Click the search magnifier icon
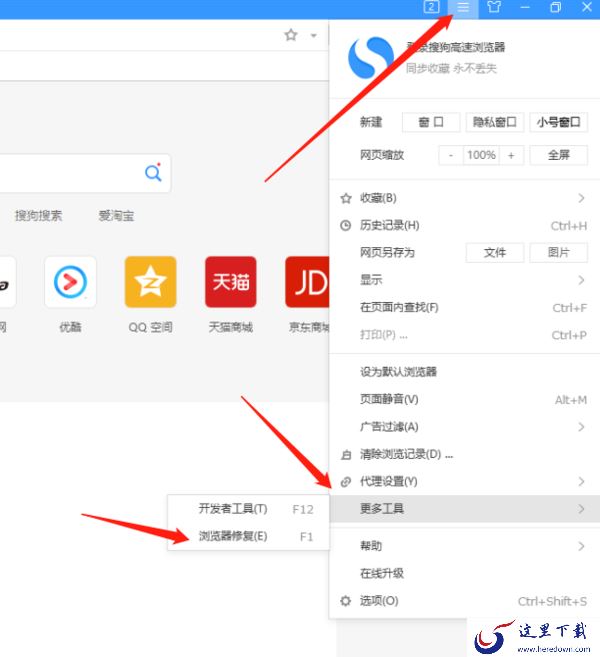This screenshot has width=600, height=657. coord(153,173)
